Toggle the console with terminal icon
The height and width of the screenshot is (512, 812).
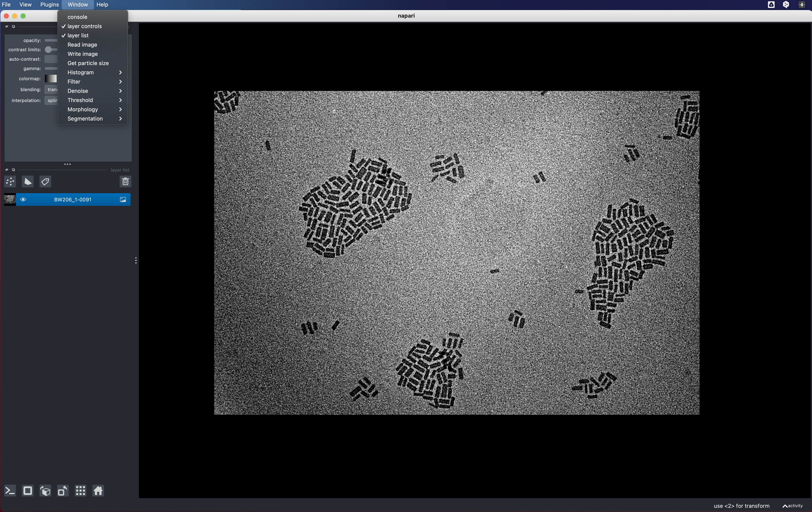(10, 490)
